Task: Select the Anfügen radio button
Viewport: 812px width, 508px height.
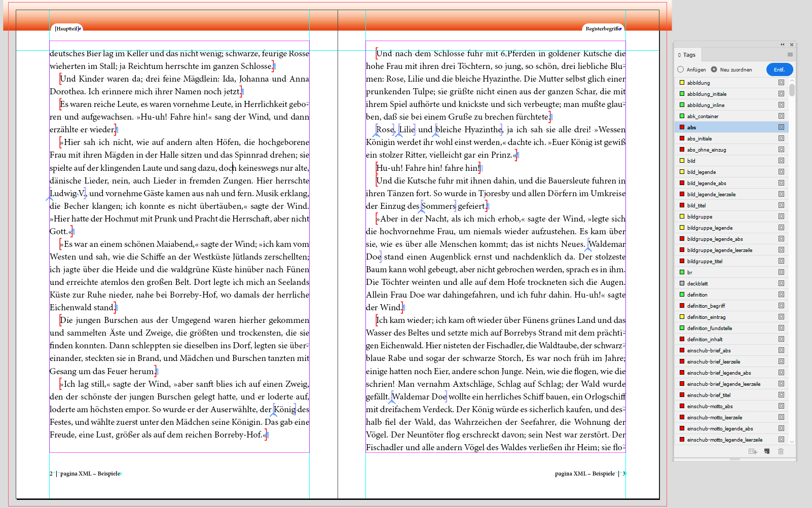Action: 680,69
